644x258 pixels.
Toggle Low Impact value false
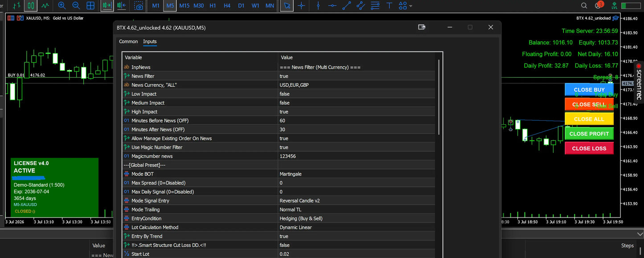[x=356, y=94]
